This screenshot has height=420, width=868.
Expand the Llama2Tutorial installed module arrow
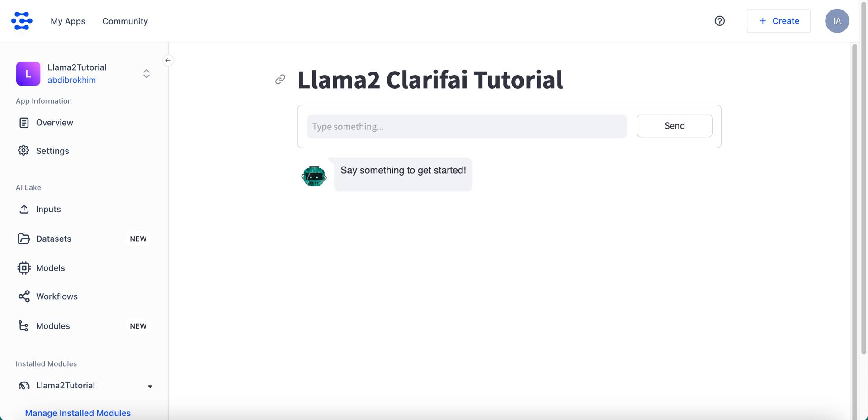[x=150, y=387]
